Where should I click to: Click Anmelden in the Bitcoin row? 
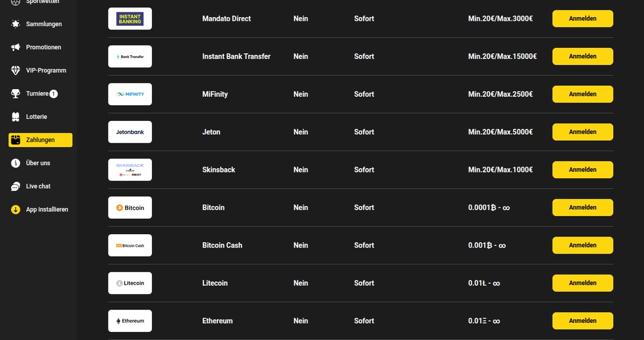coord(583,207)
